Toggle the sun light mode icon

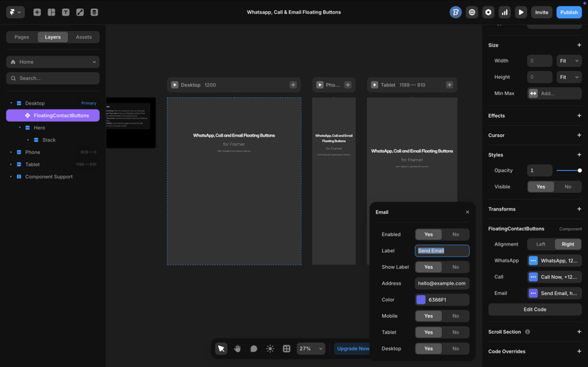270,349
